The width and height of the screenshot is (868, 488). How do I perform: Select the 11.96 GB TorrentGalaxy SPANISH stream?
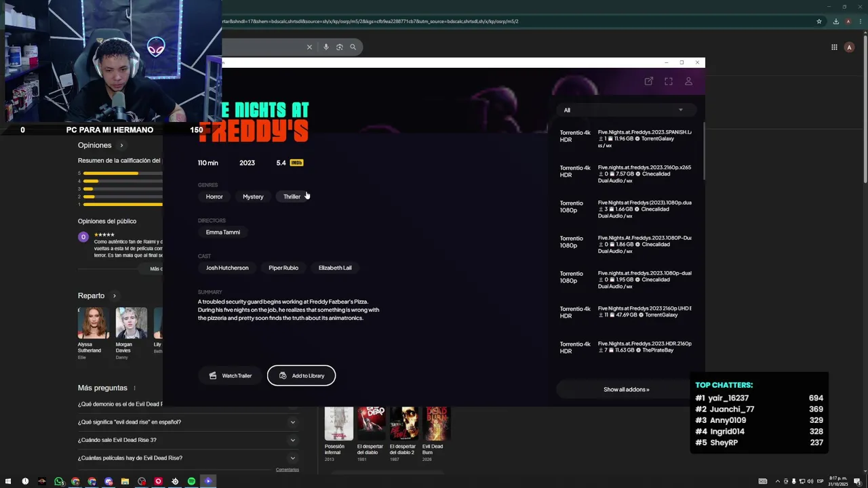click(x=625, y=138)
